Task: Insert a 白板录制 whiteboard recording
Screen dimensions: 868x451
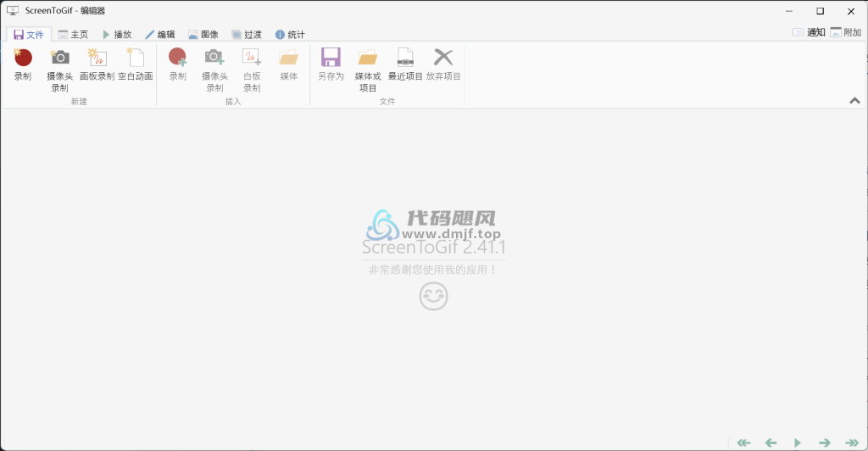Action: point(252,70)
